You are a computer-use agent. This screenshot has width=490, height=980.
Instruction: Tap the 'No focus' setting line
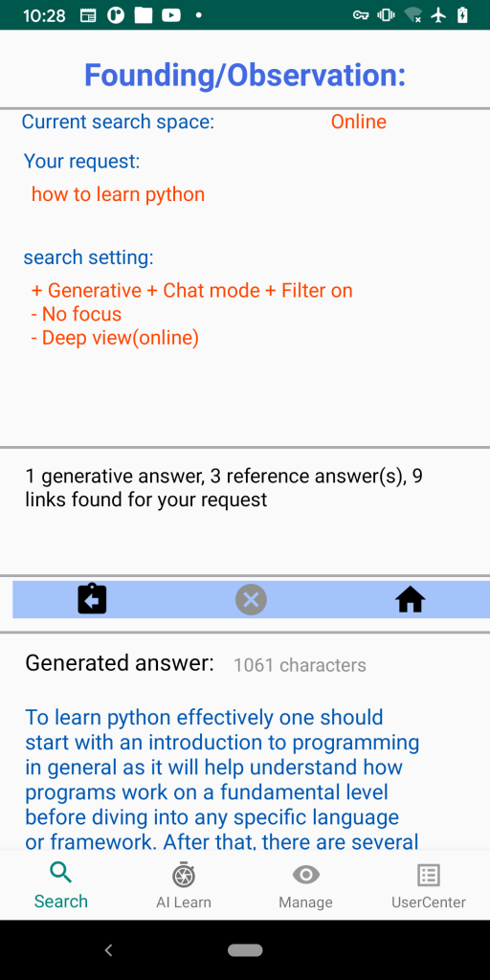[x=77, y=314]
